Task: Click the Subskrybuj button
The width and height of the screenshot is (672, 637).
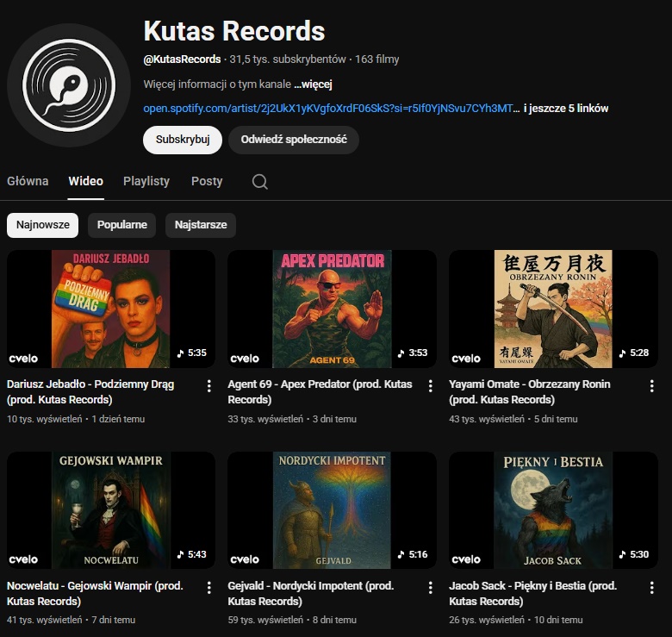Action: [x=183, y=140]
